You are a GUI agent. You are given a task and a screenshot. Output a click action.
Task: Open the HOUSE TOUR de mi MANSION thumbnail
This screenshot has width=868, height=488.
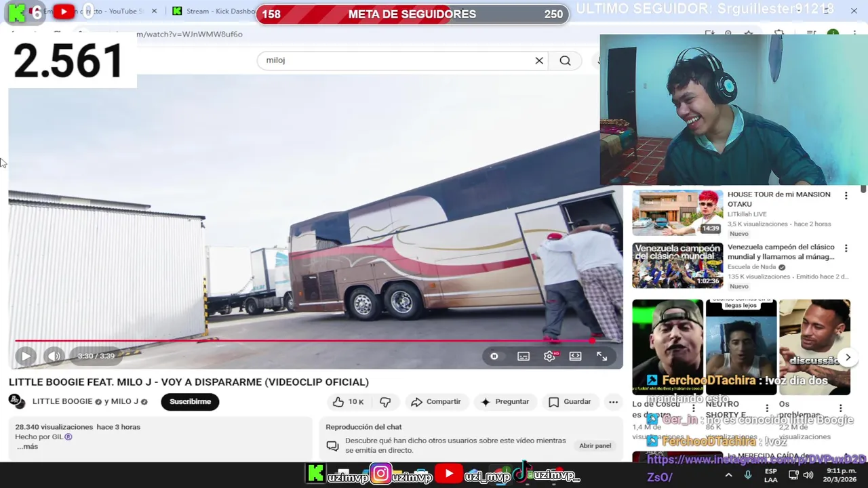[x=677, y=212]
